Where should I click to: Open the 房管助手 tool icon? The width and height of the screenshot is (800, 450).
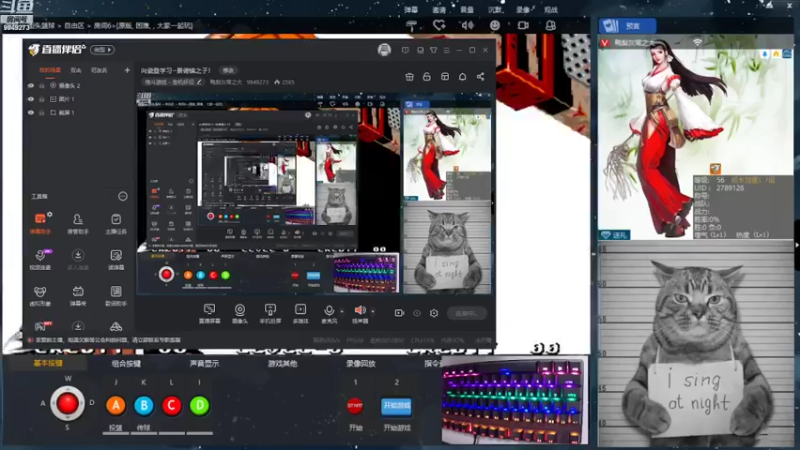tap(78, 223)
